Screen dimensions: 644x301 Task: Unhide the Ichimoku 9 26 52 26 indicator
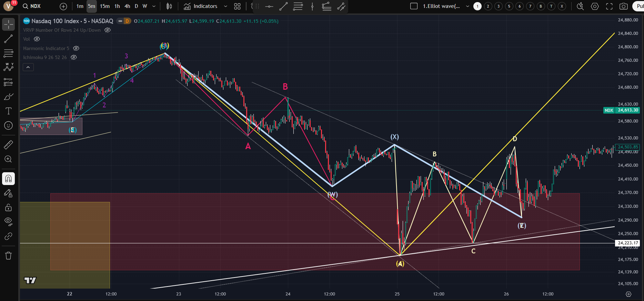[74, 57]
